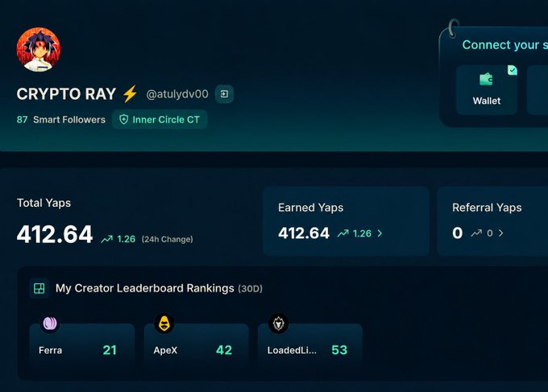This screenshot has width=548, height=392.
Task: Click the CRYPTO RAY display name
Action: (66, 94)
